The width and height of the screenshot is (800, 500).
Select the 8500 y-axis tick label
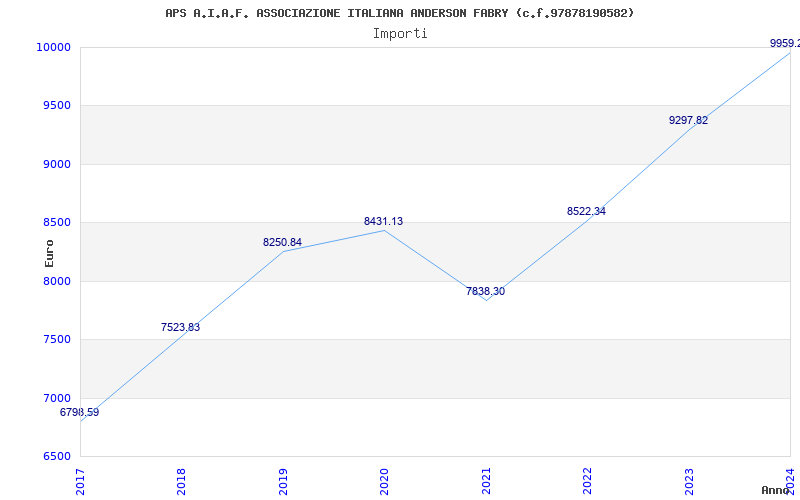click(x=56, y=223)
